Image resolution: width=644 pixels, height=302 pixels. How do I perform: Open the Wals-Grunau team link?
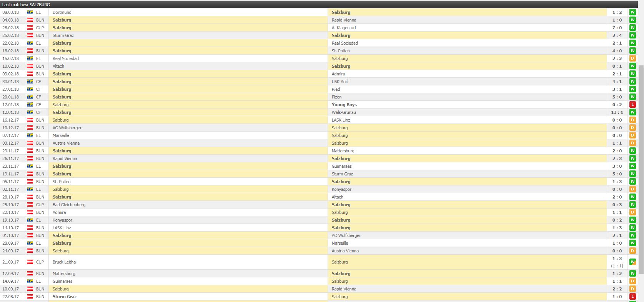click(x=344, y=112)
